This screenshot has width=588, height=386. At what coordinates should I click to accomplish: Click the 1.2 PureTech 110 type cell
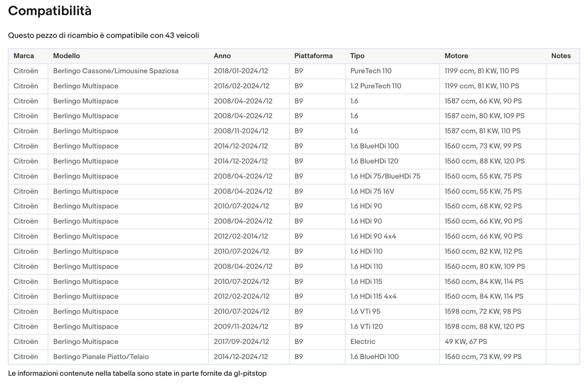[x=376, y=86]
